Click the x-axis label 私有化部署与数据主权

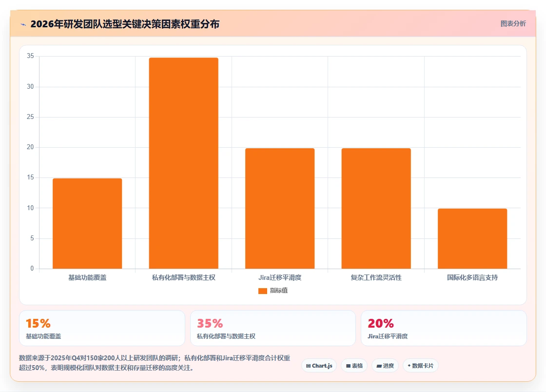(183, 277)
